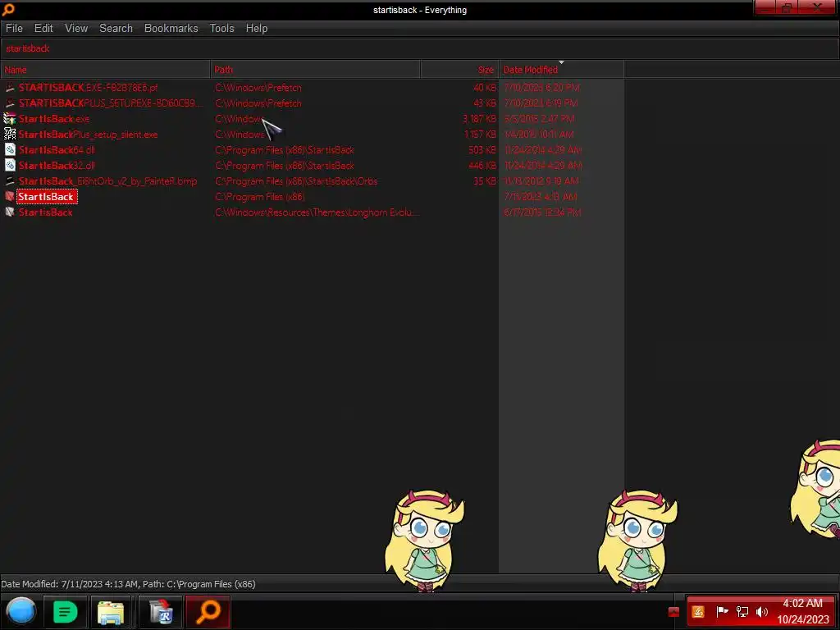This screenshot has width=840, height=630.
Task: Select StartIsBackPlus_setup_silent.exe in the list
Action: [x=89, y=134]
